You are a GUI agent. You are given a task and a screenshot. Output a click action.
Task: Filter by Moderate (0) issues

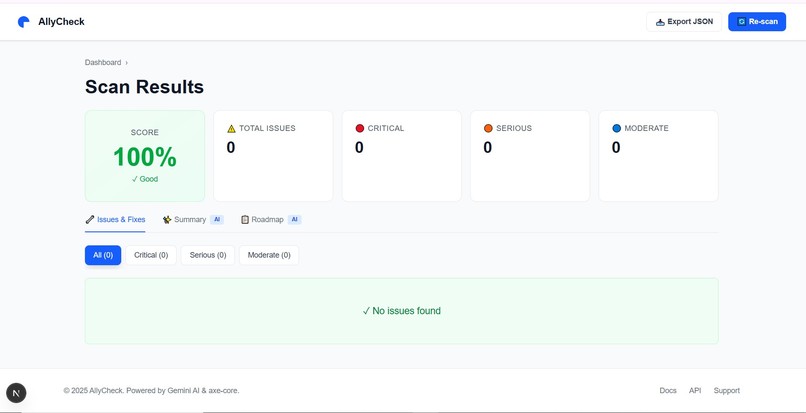pos(269,255)
